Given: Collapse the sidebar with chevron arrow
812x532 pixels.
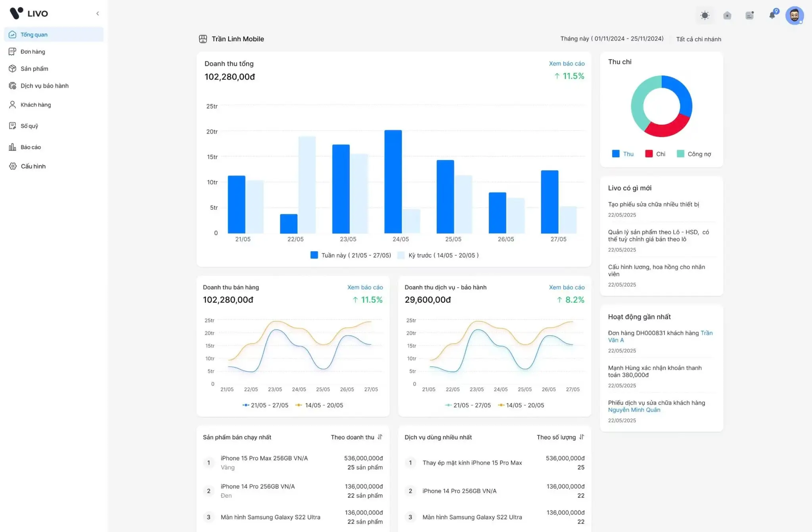Looking at the screenshot, I should point(98,13).
